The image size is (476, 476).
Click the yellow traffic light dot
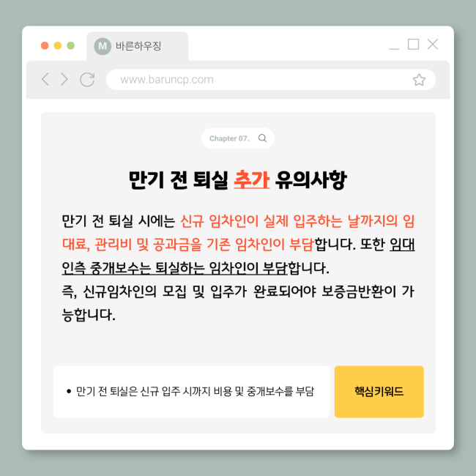pyautogui.click(x=58, y=45)
